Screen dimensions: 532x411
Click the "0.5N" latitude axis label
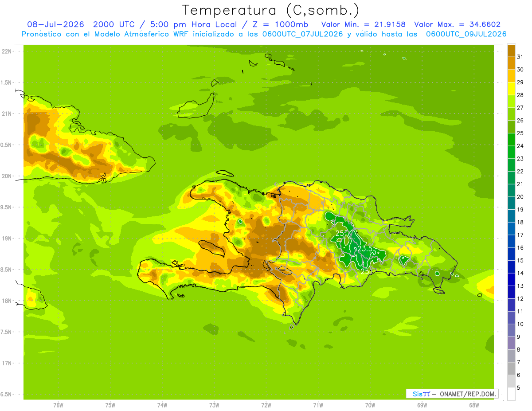(6, 145)
